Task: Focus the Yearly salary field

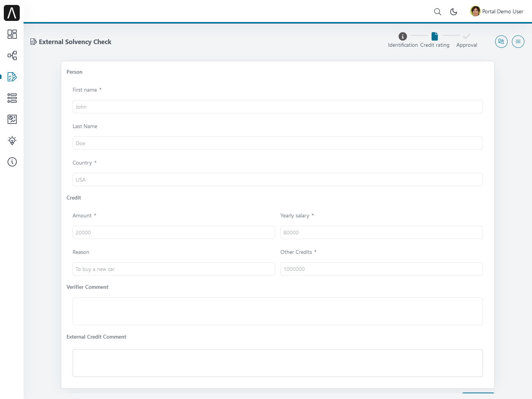Action: tap(382, 233)
